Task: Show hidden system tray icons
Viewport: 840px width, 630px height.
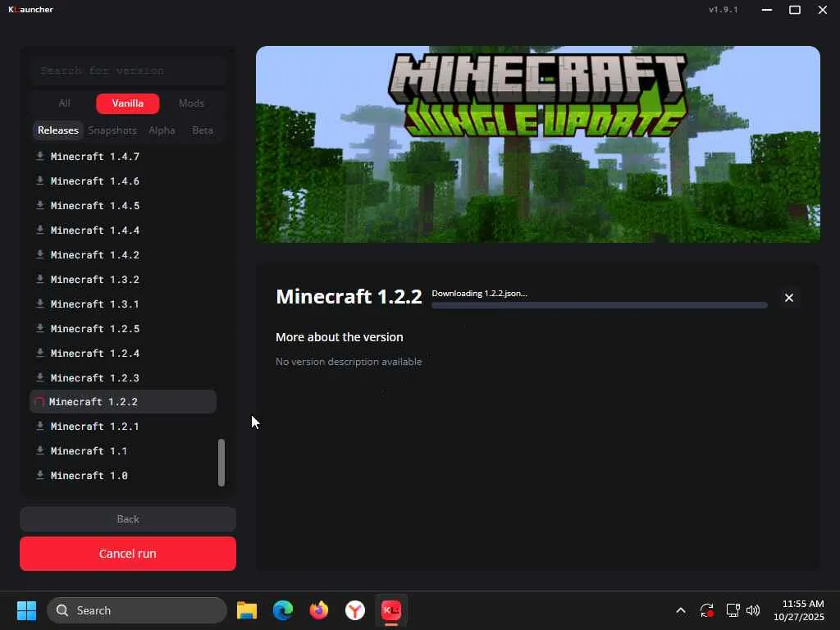Action: pyautogui.click(x=681, y=610)
